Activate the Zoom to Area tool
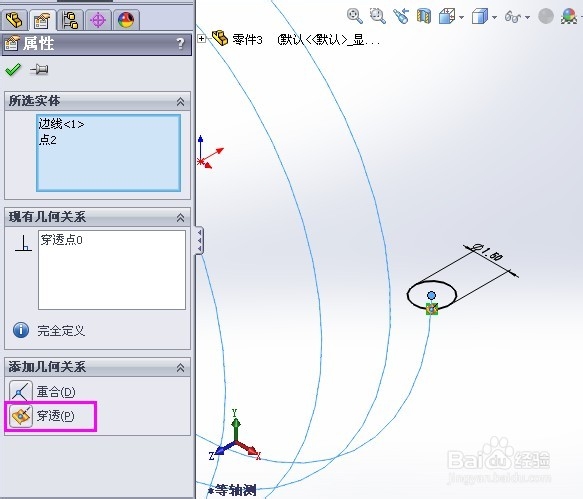 pos(378,16)
